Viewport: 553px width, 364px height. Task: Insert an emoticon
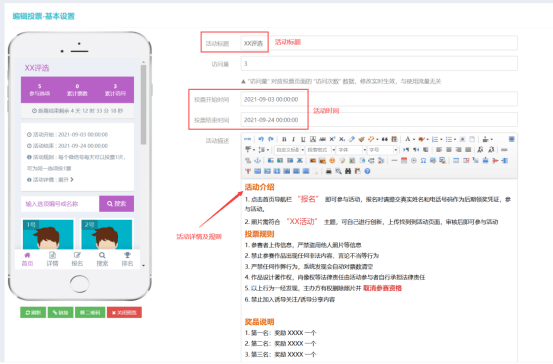pos(332,160)
